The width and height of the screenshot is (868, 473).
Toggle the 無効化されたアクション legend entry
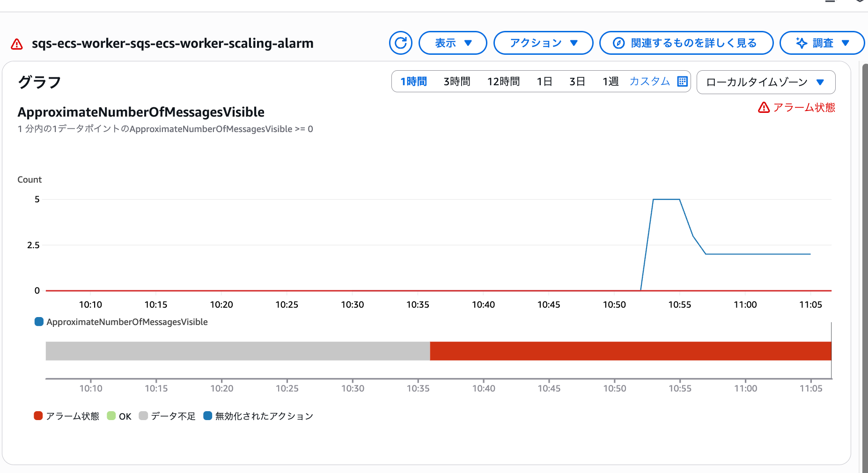tap(208, 416)
